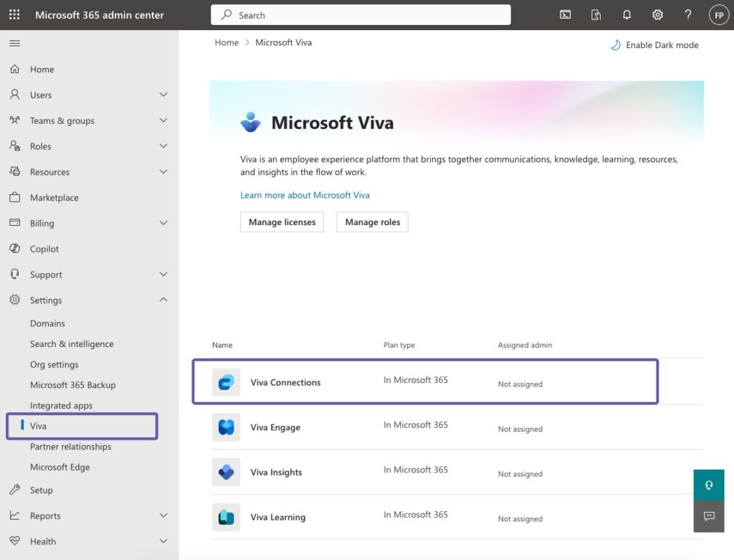The height and width of the screenshot is (560, 734).
Task: Follow Learn more about Microsoft Viva link
Action: coord(305,195)
